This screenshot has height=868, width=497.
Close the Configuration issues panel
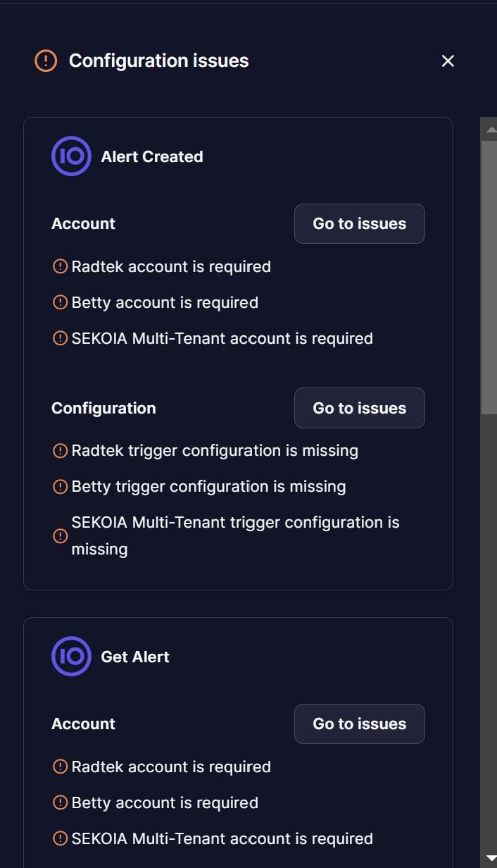(448, 61)
